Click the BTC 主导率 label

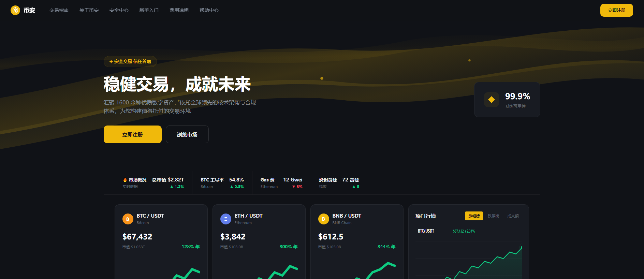click(212, 180)
